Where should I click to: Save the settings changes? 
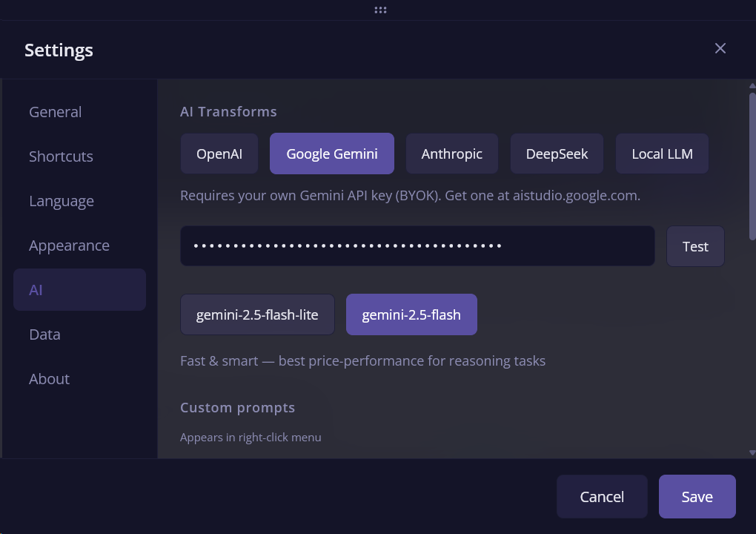(697, 497)
